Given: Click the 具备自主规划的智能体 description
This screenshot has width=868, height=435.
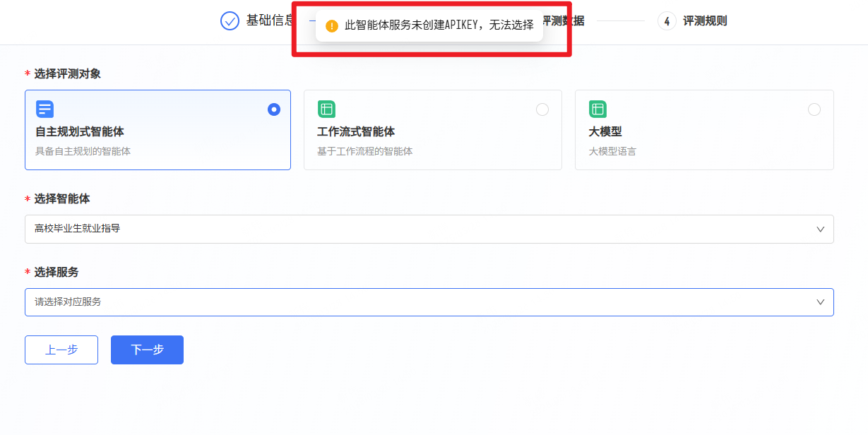Looking at the screenshot, I should coord(83,151).
